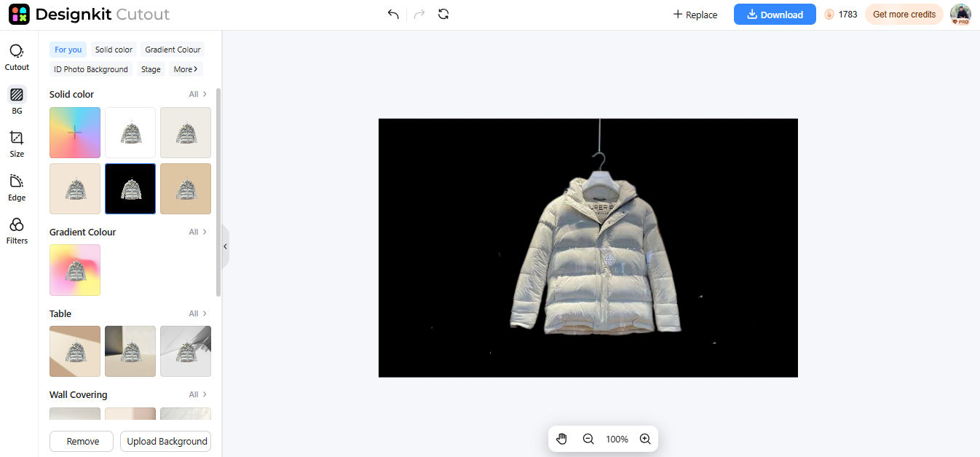Click the Designkit logo icon
This screenshot has width=980, height=457.
pos(19,15)
